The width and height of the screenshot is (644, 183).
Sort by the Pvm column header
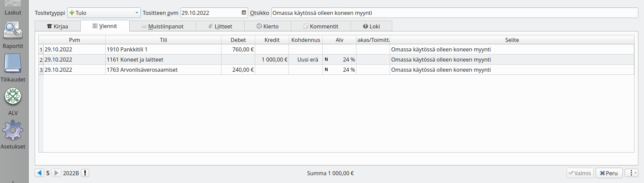(x=75, y=40)
